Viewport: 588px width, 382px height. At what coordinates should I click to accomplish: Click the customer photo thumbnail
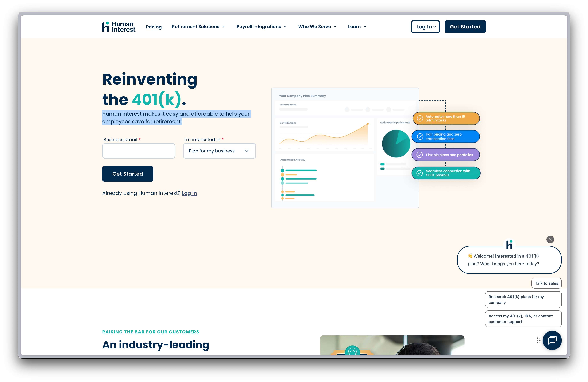pos(392,345)
